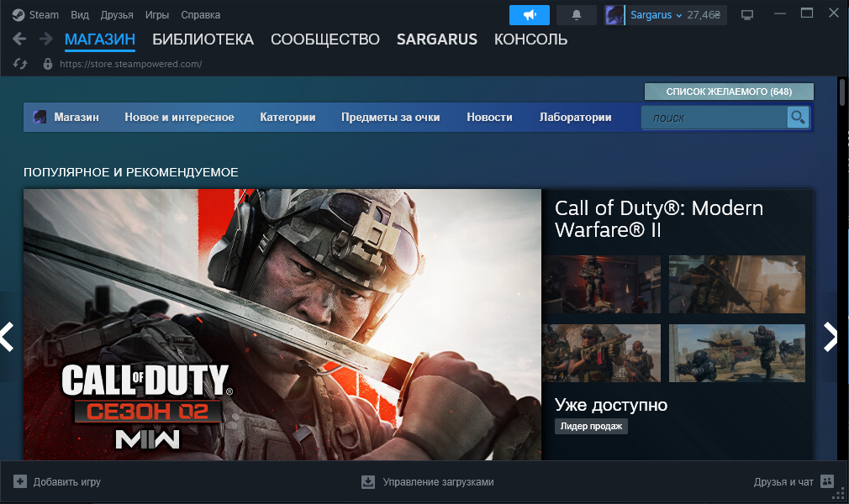
Task: Show previous featured game carousel arrow
Action: 7,337
